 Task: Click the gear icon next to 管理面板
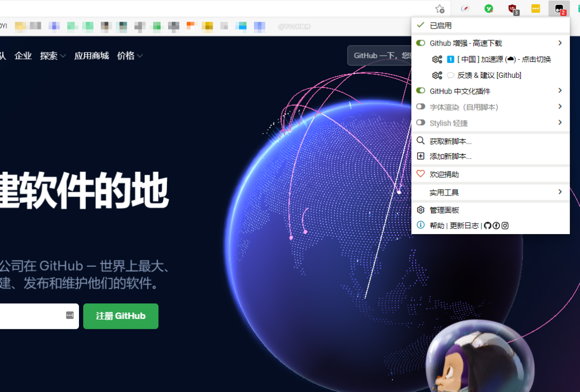click(x=421, y=210)
